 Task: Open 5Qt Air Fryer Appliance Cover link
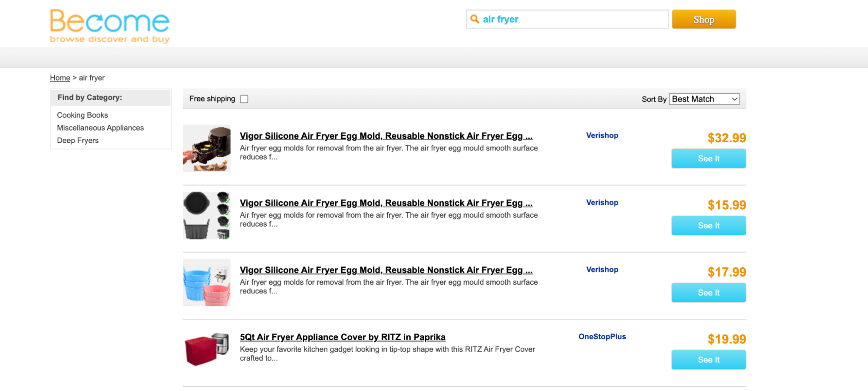(x=343, y=337)
